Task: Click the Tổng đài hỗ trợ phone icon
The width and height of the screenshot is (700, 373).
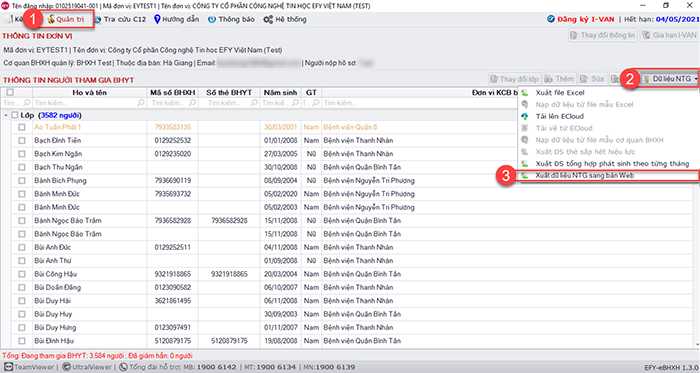Action: click(x=123, y=367)
